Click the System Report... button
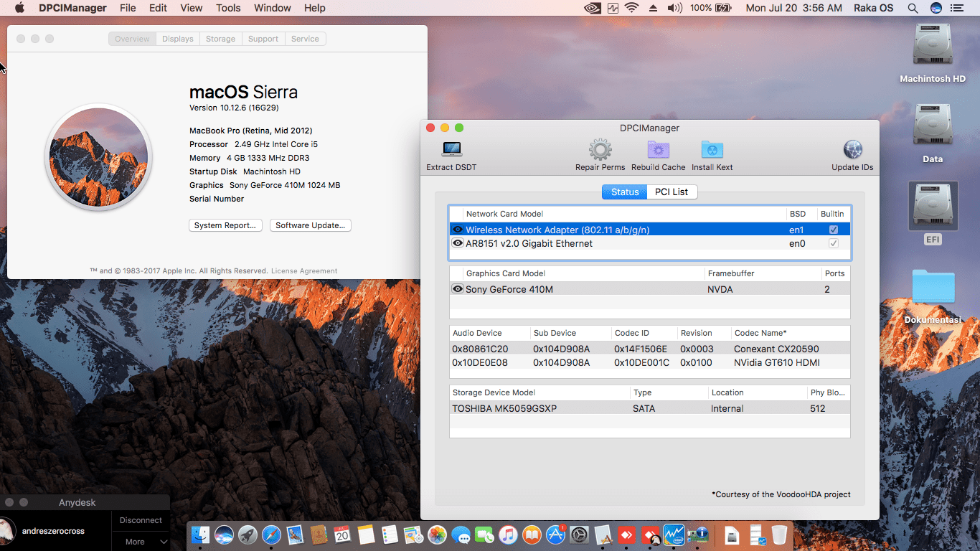 click(225, 225)
